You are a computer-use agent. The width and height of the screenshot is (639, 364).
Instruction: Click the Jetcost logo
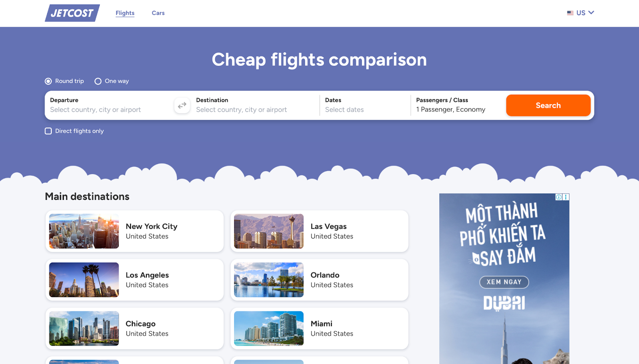click(x=72, y=13)
